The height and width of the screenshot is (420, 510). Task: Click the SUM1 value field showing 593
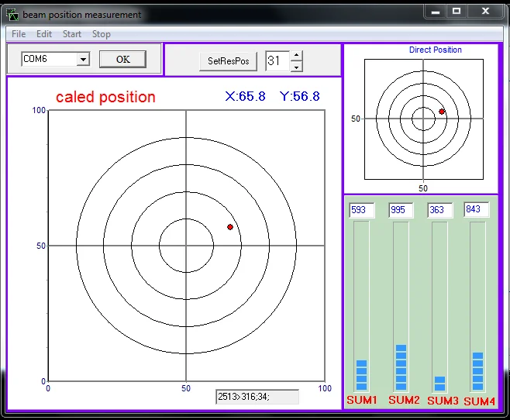click(x=362, y=210)
